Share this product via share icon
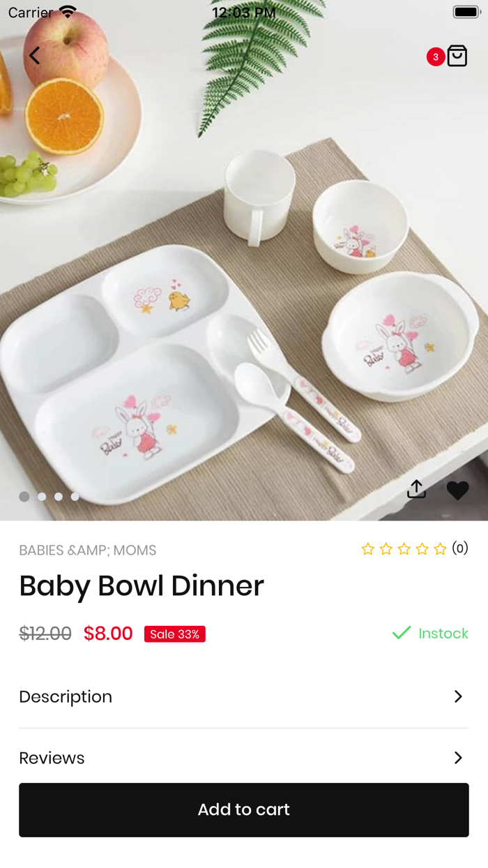The image size is (488, 868). (416, 489)
